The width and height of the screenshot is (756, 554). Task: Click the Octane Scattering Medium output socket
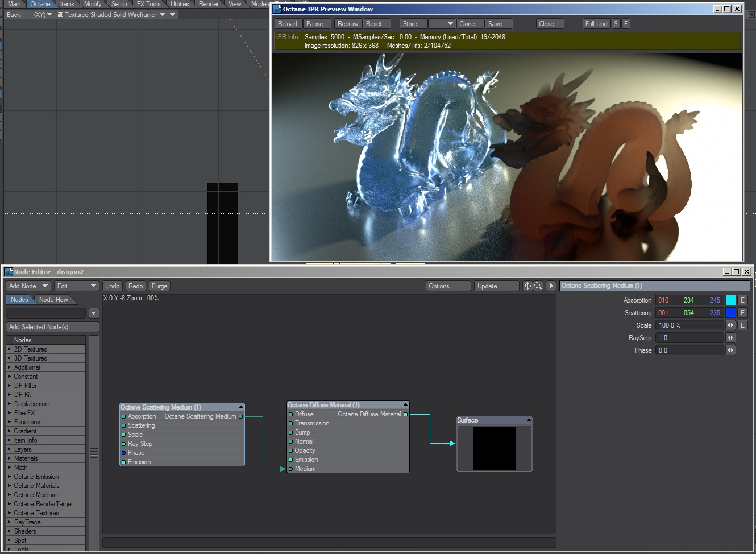(x=240, y=417)
